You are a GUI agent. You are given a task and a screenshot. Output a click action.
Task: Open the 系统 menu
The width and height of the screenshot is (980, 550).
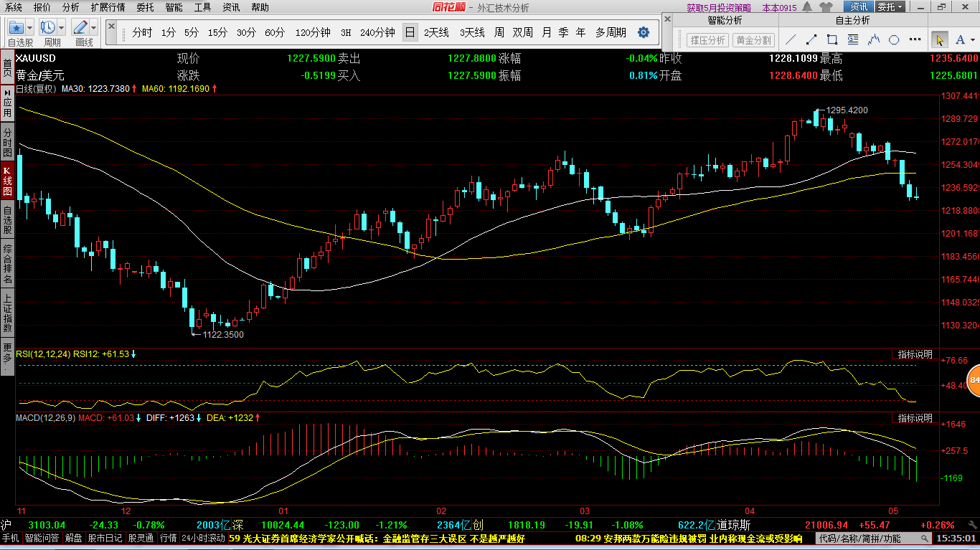tap(13, 7)
